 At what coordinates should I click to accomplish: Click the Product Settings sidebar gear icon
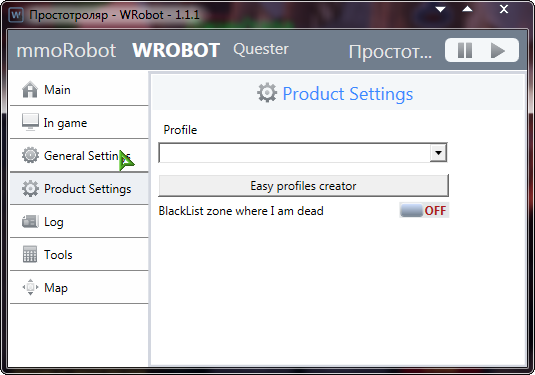point(30,188)
